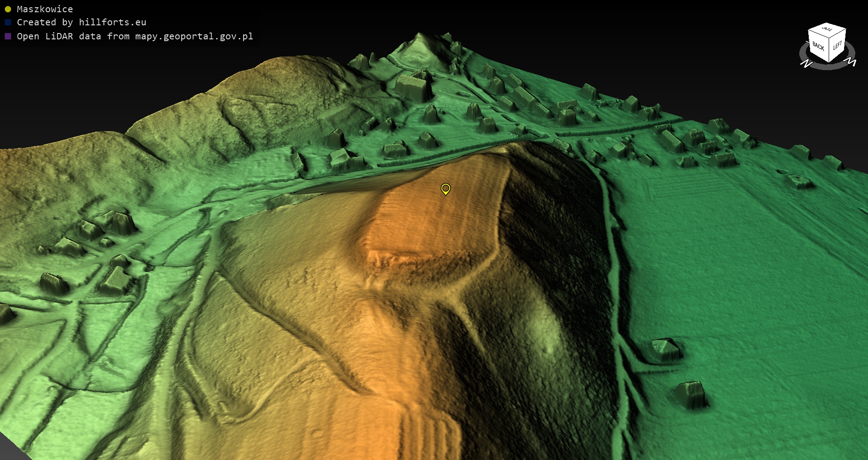
Task: Click the edge between TOP and BACK faces
Action: [x=818, y=33]
